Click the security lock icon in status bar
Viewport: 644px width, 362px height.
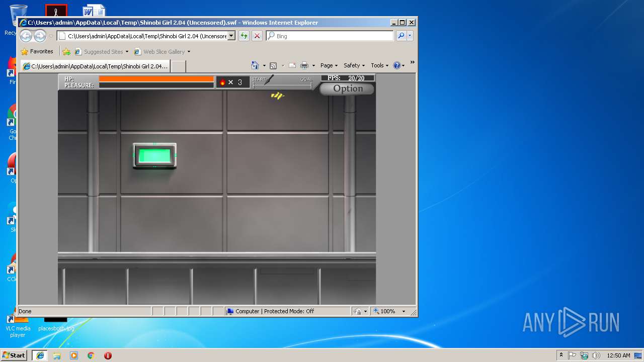[357, 311]
